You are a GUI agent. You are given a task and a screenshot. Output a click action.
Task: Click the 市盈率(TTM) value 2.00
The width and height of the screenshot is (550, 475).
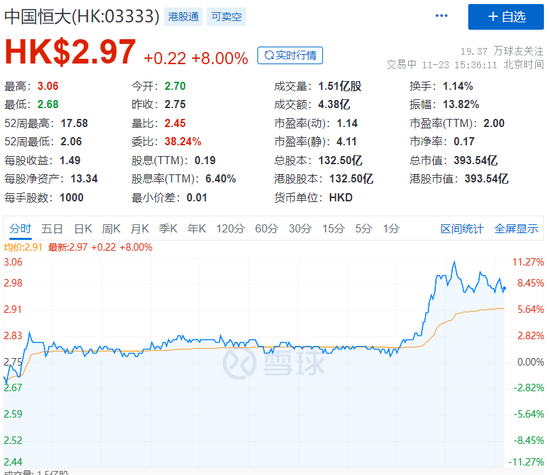pyautogui.click(x=494, y=123)
